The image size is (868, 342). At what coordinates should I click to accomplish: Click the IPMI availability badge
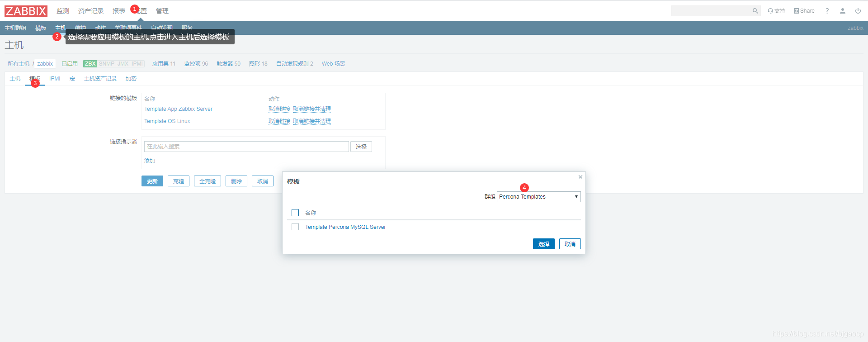click(137, 64)
